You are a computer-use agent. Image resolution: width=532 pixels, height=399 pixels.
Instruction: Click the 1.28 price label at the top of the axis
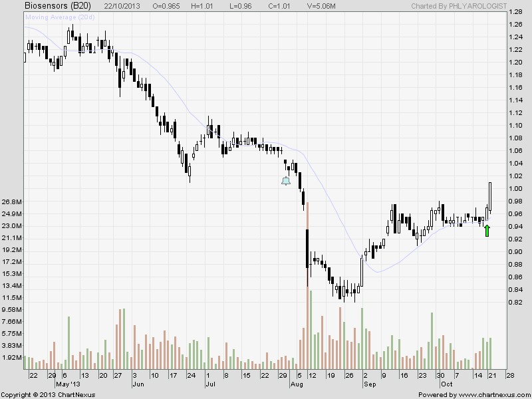coord(517,12)
